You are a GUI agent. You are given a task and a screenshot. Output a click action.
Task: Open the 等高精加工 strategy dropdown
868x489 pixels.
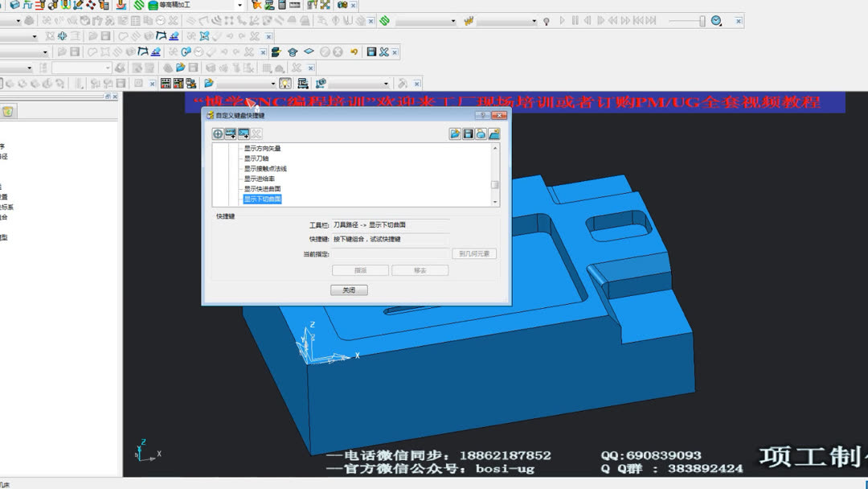(239, 5)
